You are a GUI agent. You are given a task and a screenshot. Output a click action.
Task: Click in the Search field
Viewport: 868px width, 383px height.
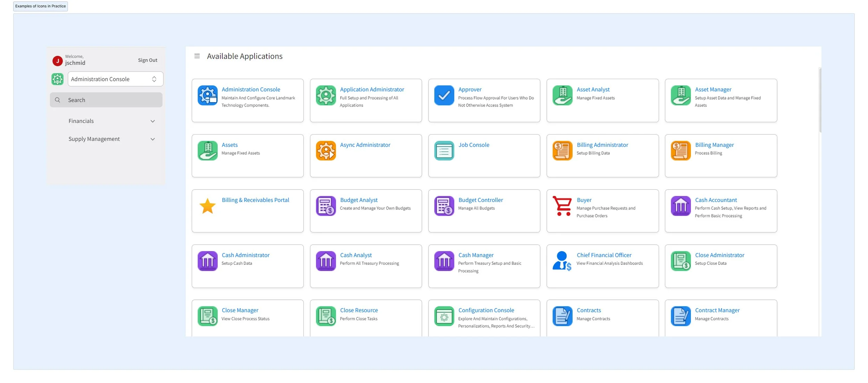tap(106, 100)
